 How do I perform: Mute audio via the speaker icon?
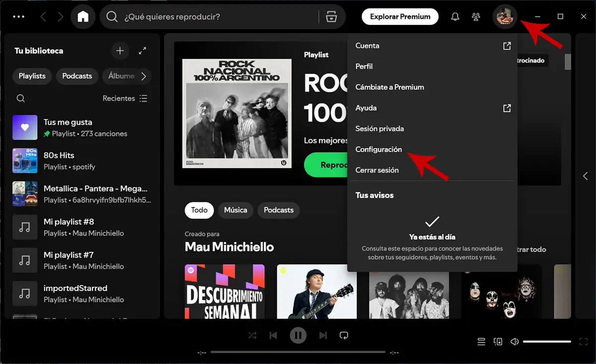click(514, 342)
